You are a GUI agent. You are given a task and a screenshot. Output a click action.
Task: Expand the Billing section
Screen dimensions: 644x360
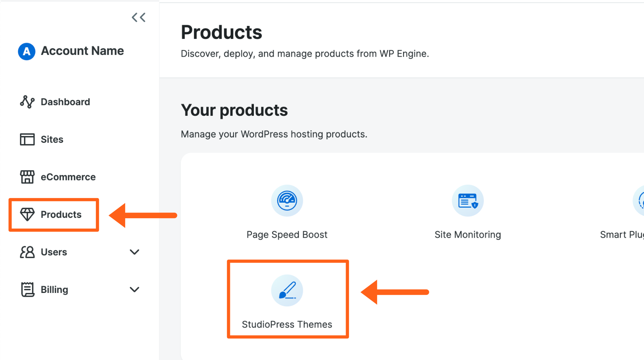click(x=134, y=290)
